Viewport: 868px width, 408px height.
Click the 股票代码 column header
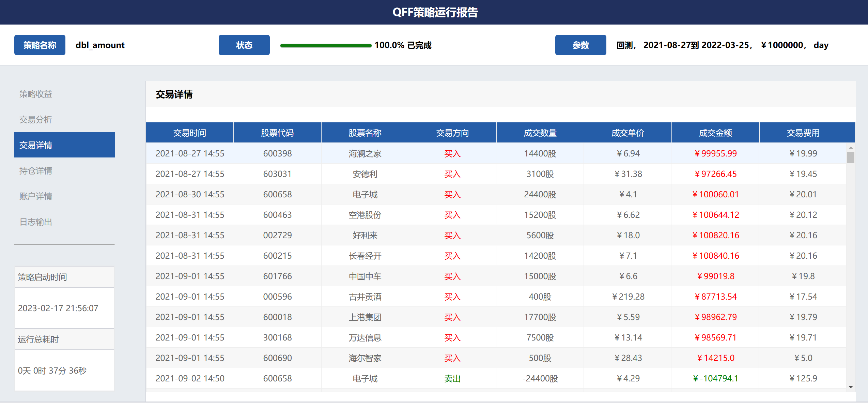(x=277, y=133)
